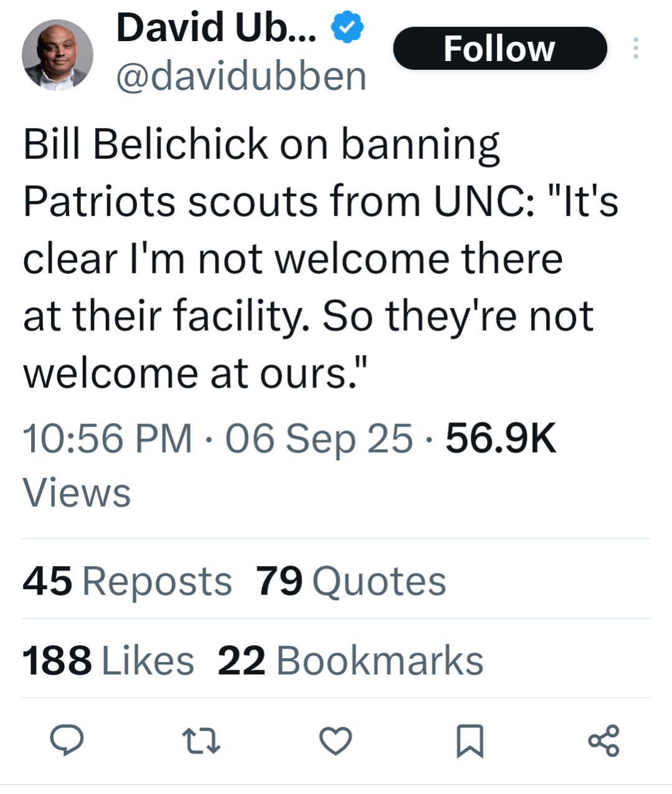
Task: Open the 56.9K Views analytics
Action: coord(500,438)
